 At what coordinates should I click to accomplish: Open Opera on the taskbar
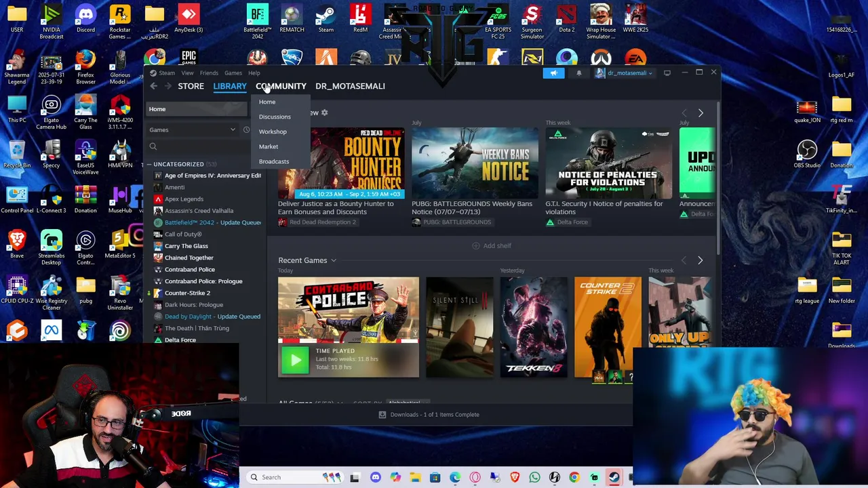click(x=475, y=477)
